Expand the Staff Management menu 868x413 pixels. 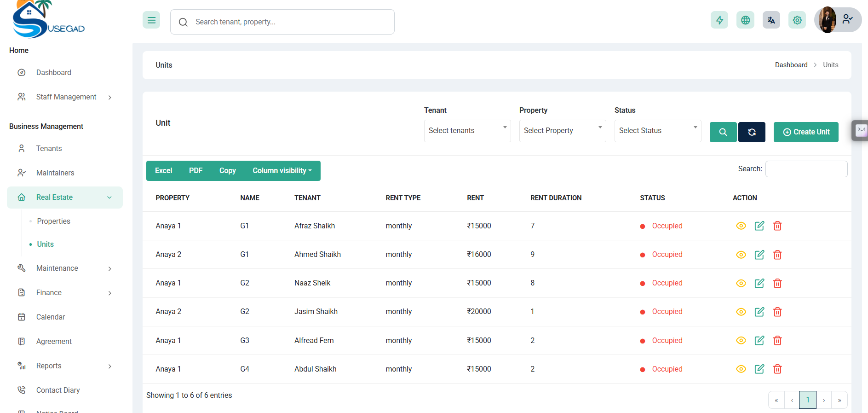pos(65,97)
